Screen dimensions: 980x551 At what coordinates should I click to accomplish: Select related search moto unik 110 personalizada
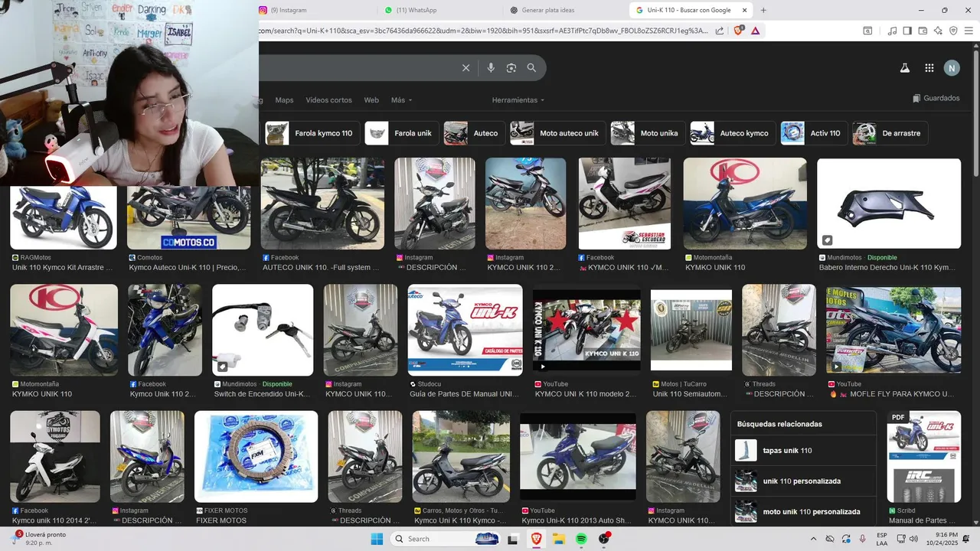coord(803,511)
